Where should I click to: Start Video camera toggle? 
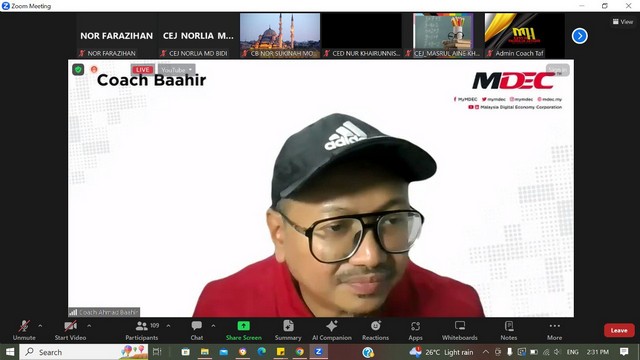(70, 330)
